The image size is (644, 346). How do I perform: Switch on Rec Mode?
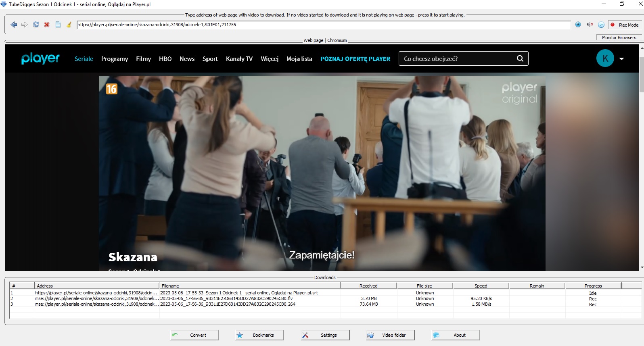[x=624, y=25]
